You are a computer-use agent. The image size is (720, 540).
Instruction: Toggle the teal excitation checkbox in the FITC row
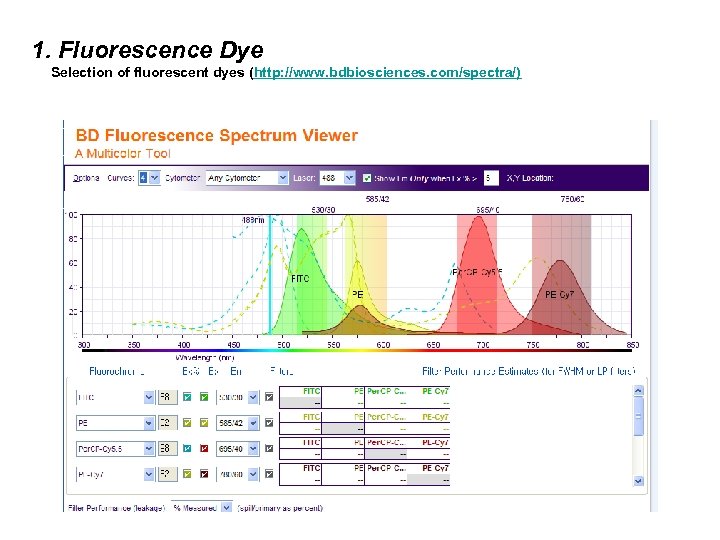187,397
